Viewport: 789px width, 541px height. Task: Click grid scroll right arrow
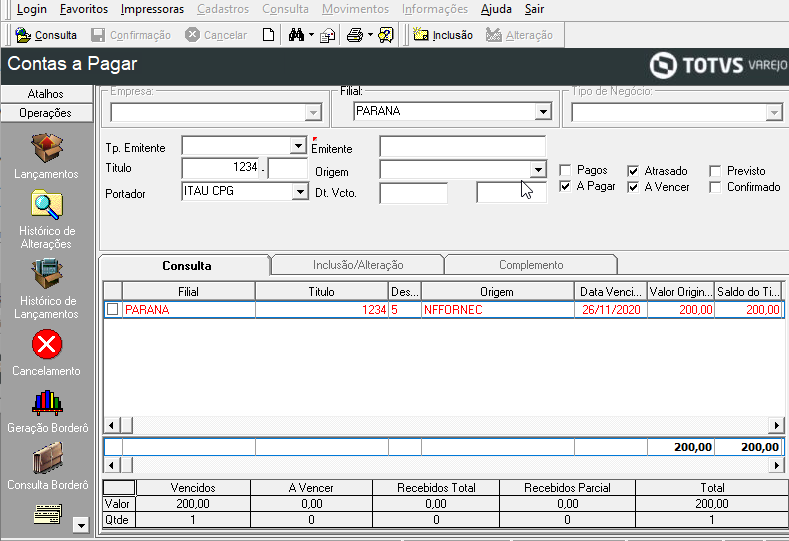[x=776, y=426]
